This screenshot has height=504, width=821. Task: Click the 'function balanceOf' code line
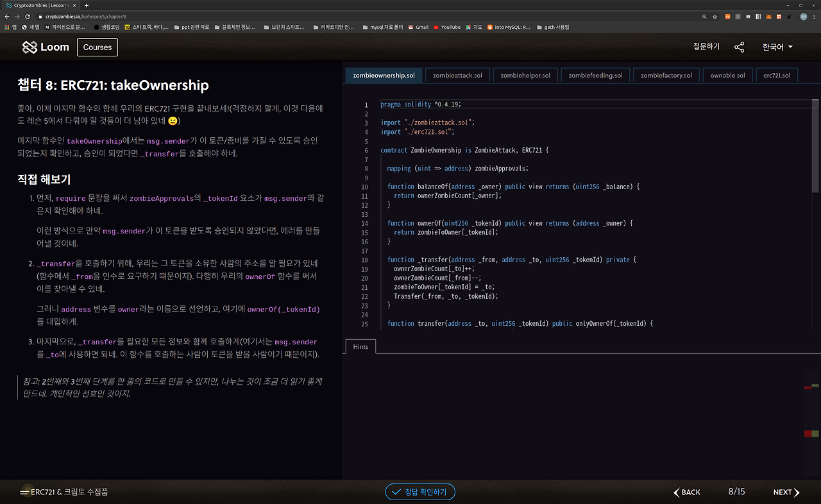tap(514, 187)
